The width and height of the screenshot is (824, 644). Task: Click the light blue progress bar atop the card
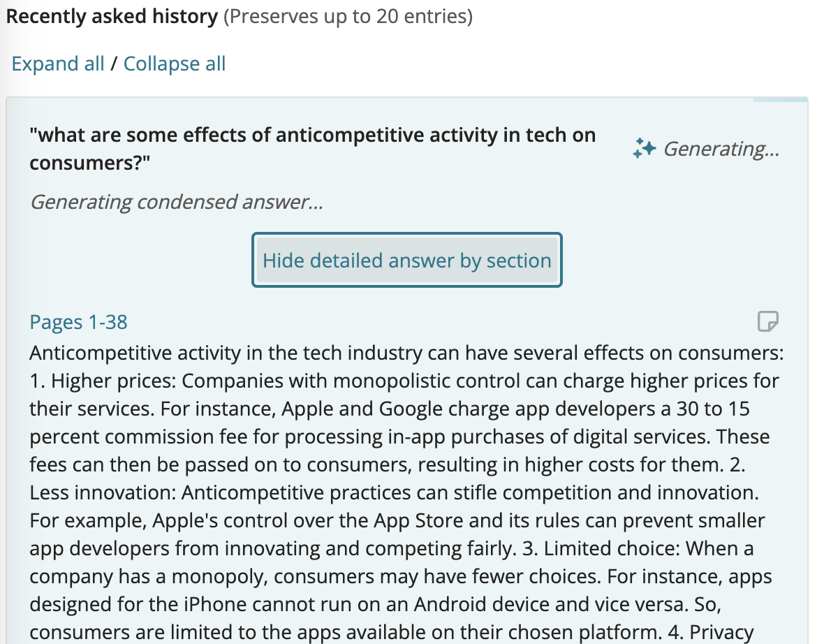780,98
